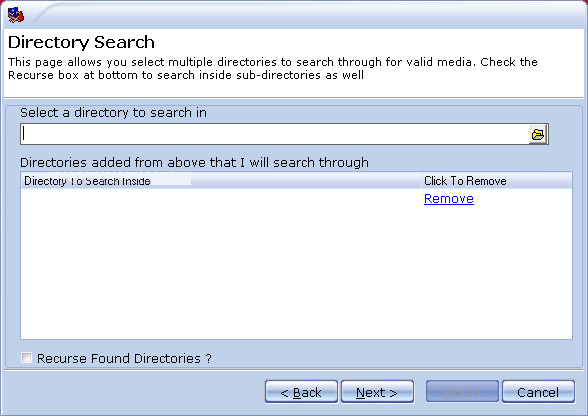The width and height of the screenshot is (588, 416).
Task: Return to previous page with Back
Action: (301, 392)
